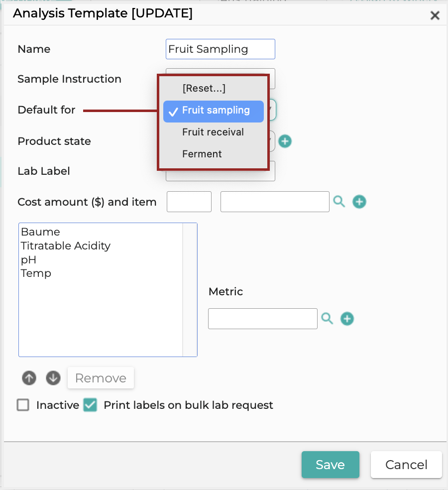Screen dimensions: 448x490
Task: Move selected metric up with arrow icon
Action: [29, 378]
